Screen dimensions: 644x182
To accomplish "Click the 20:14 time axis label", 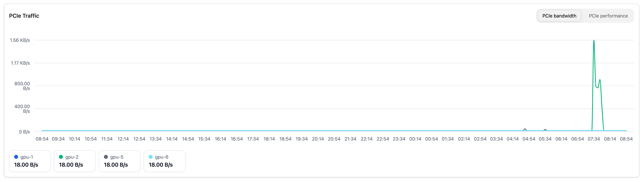I will (x=318, y=139).
